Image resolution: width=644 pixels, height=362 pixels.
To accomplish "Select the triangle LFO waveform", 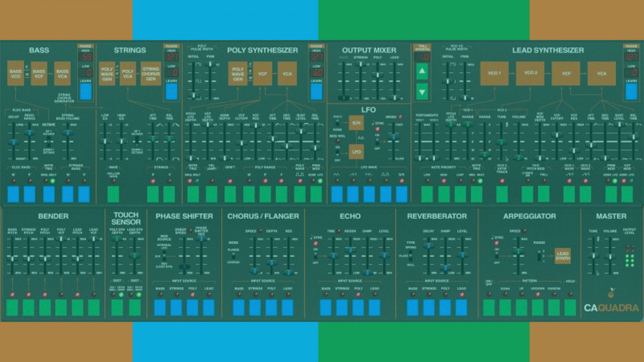I will tap(337, 194).
